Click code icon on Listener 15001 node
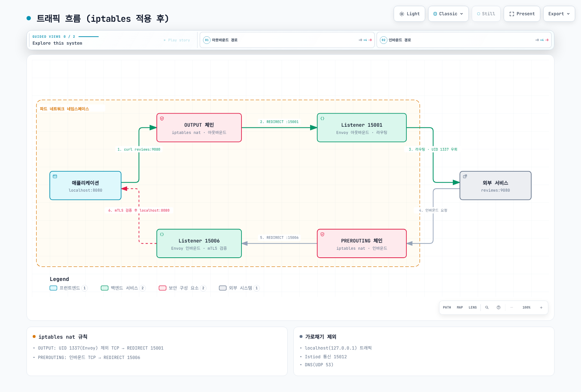Viewport: 581px width, 392px height. tap(322, 119)
